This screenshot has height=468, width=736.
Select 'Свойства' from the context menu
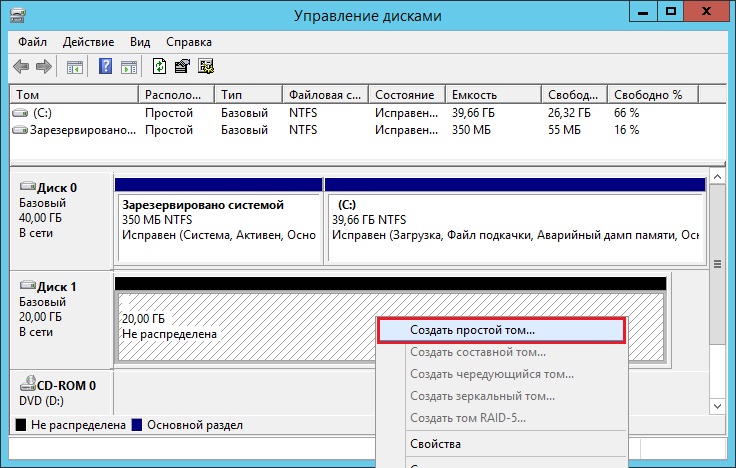(x=435, y=443)
